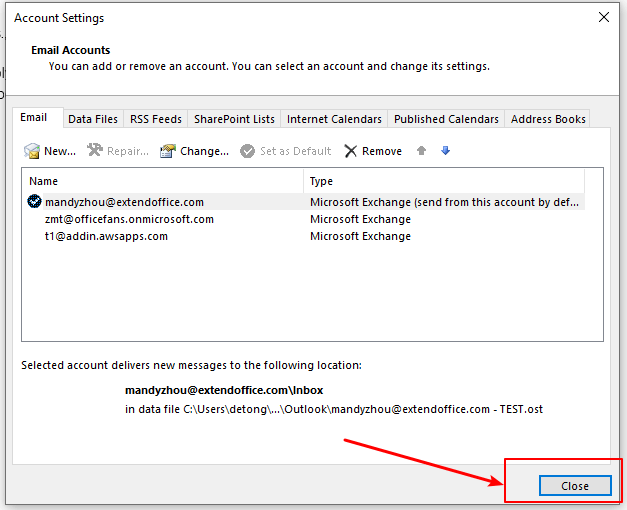This screenshot has width=627, height=510.
Task: Move account down with blue down arrow
Action: (x=446, y=151)
